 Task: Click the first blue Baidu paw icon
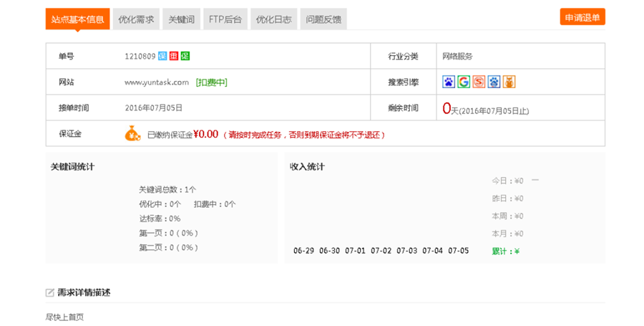coord(449,82)
